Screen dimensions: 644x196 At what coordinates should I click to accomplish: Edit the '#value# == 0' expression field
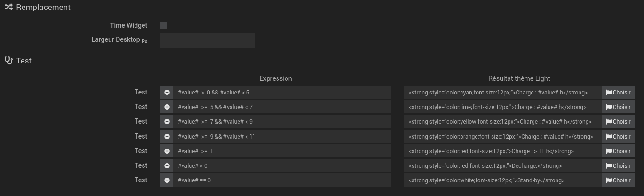click(x=282, y=180)
